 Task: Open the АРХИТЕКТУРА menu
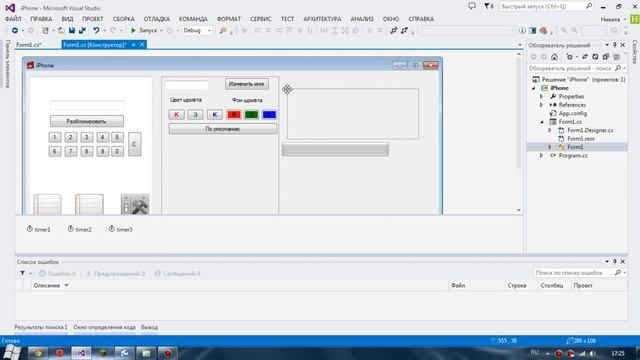coord(322,19)
